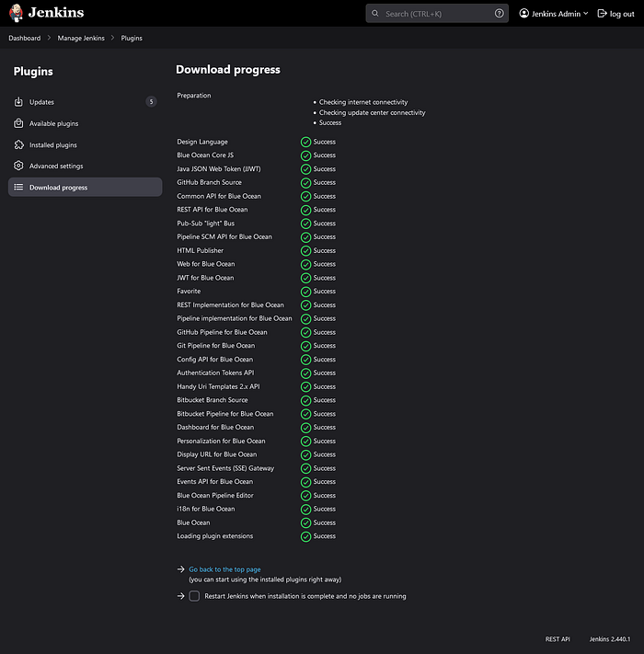Click success checkmark for GitHub Branch Source

(x=305, y=183)
